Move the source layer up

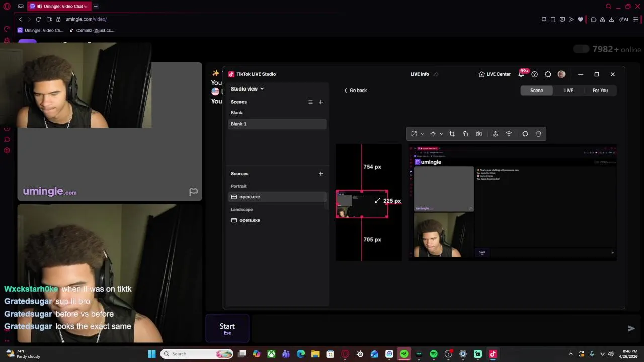pos(495,134)
